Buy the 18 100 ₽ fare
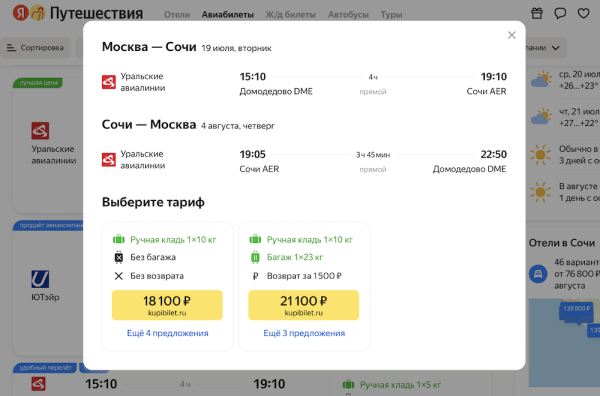The height and width of the screenshot is (396, 600). point(167,305)
